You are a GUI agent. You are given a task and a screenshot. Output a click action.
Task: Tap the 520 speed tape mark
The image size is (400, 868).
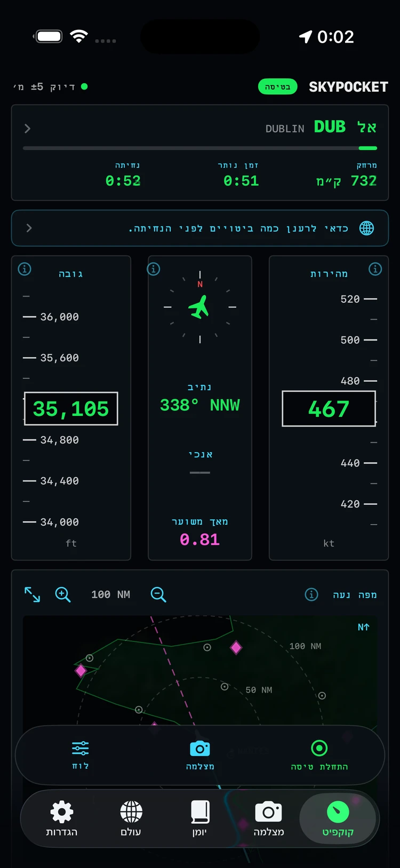350,299
